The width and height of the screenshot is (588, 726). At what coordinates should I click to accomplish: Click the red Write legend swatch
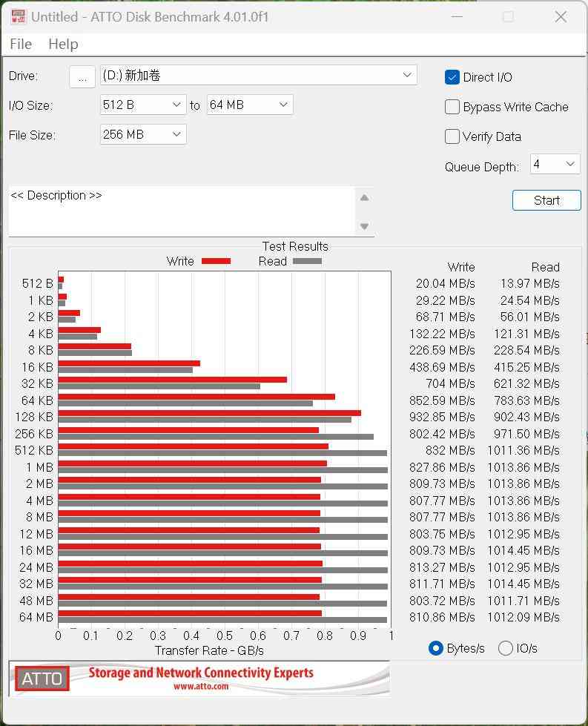[x=216, y=261]
